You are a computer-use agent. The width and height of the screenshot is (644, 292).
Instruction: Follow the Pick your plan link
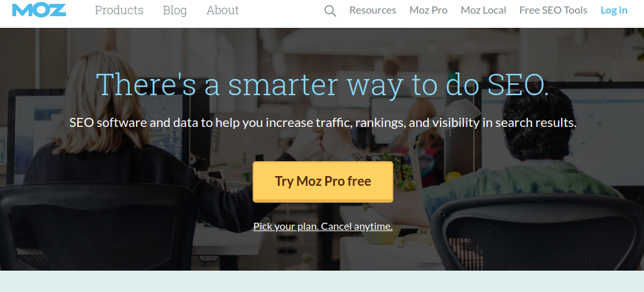[323, 227]
